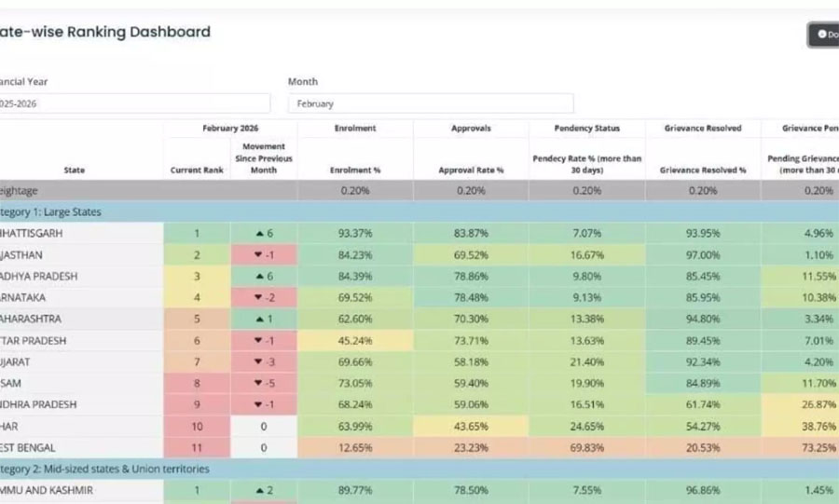Open the Financial Year dropdown

point(135,103)
